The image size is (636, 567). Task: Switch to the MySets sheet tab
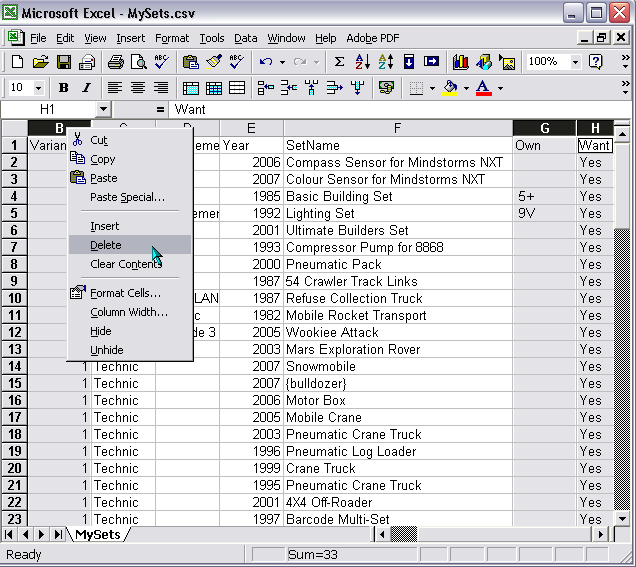[98, 535]
